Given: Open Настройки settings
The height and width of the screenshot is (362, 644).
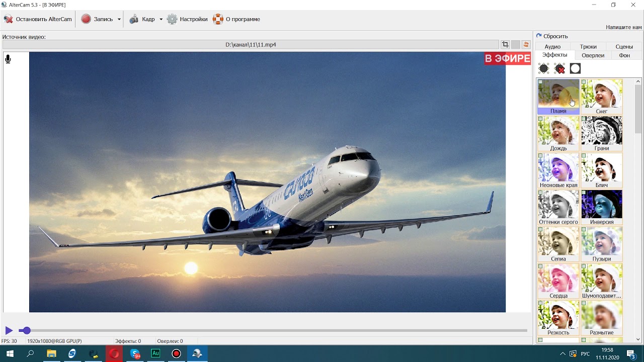Looking at the screenshot, I should (x=187, y=19).
